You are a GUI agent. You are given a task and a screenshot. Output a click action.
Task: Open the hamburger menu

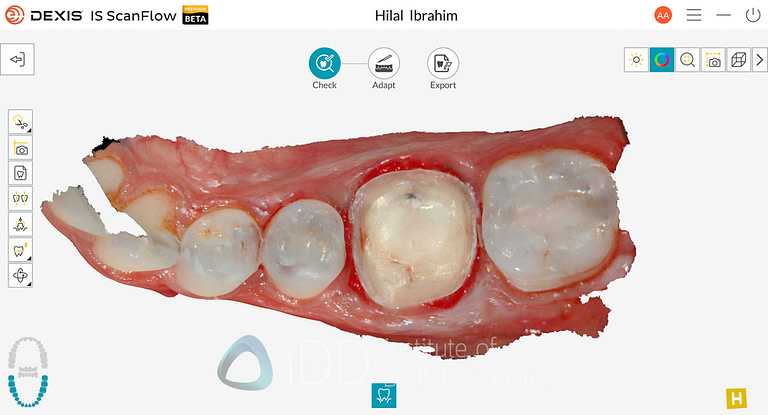(694, 15)
